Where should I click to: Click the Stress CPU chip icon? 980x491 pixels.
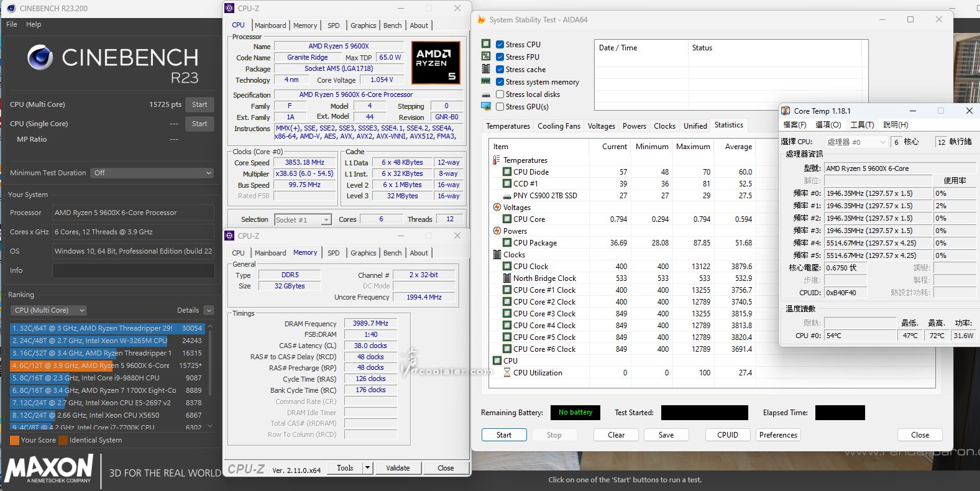486,44
